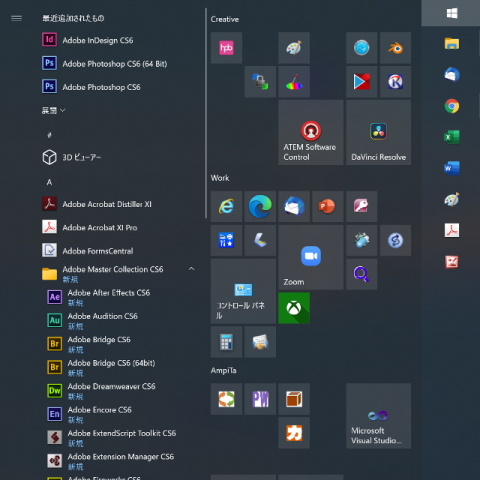Open the paint palette tile in Creative
Viewport: 480px width, 480px height.
tap(294, 48)
